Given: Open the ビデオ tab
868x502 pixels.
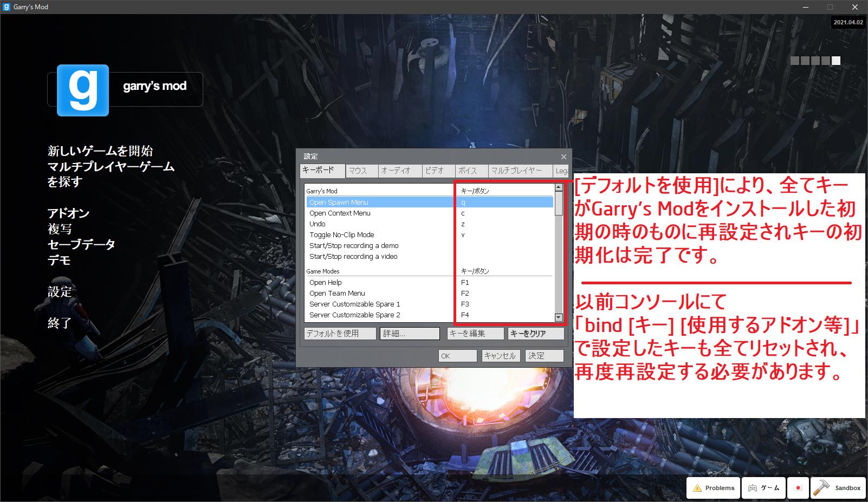Looking at the screenshot, I should (438, 171).
